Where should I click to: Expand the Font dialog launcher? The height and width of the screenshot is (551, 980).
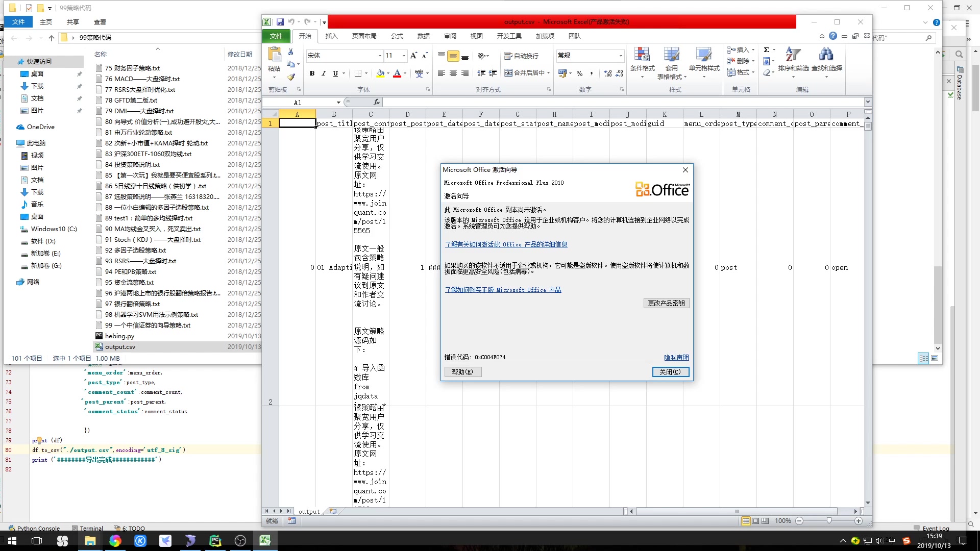(428, 90)
